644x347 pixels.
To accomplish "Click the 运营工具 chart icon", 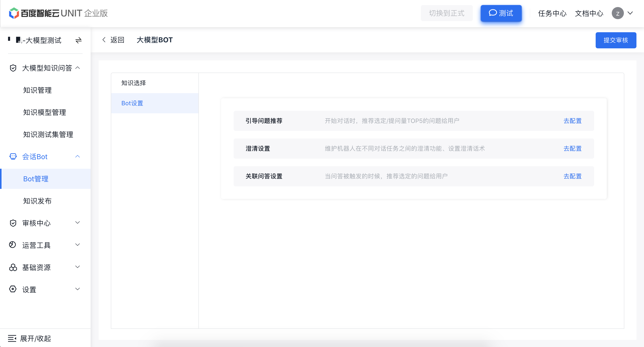I will pyautogui.click(x=12, y=245).
